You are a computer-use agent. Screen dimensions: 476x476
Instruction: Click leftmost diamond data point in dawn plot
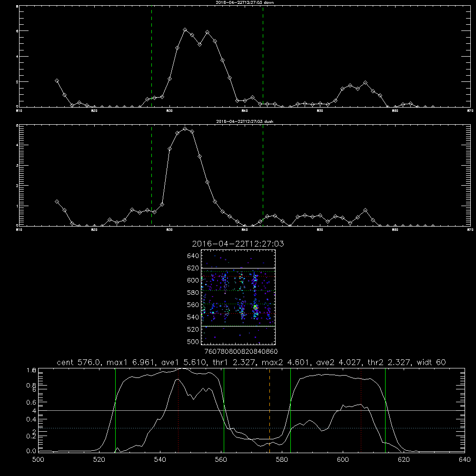(x=57, y=81)
